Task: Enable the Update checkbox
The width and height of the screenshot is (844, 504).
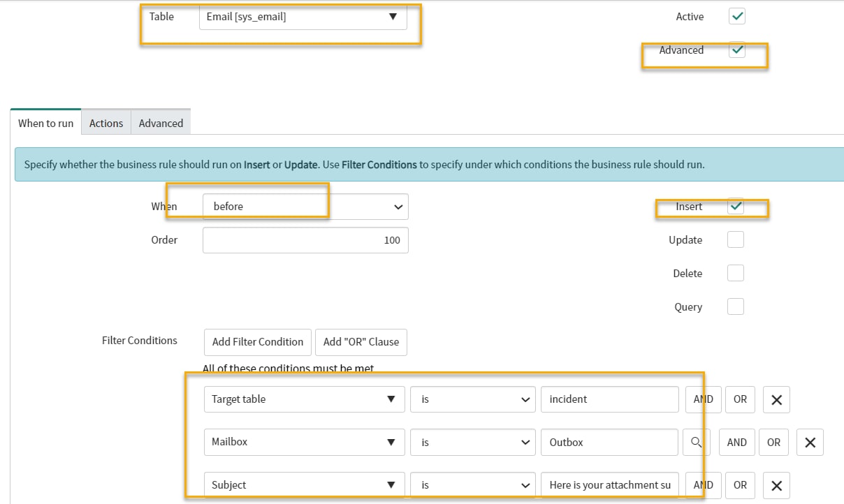Action: [735, 239]
